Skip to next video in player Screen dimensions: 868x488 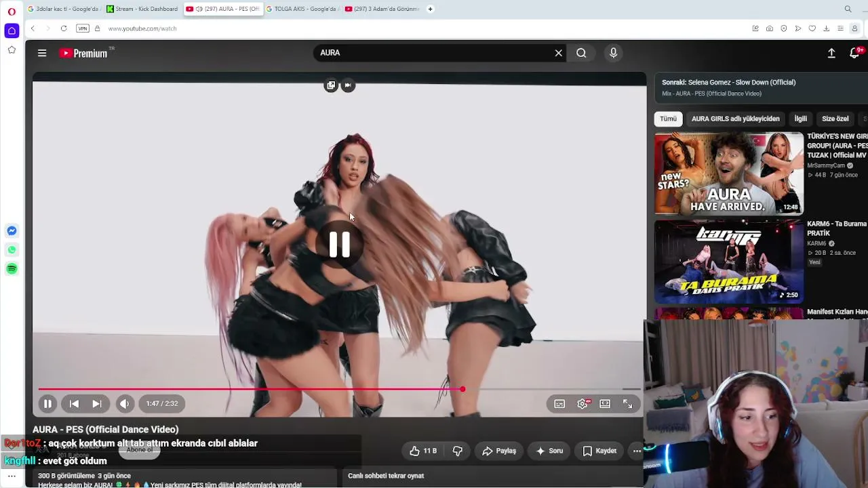tap(97, 404)
